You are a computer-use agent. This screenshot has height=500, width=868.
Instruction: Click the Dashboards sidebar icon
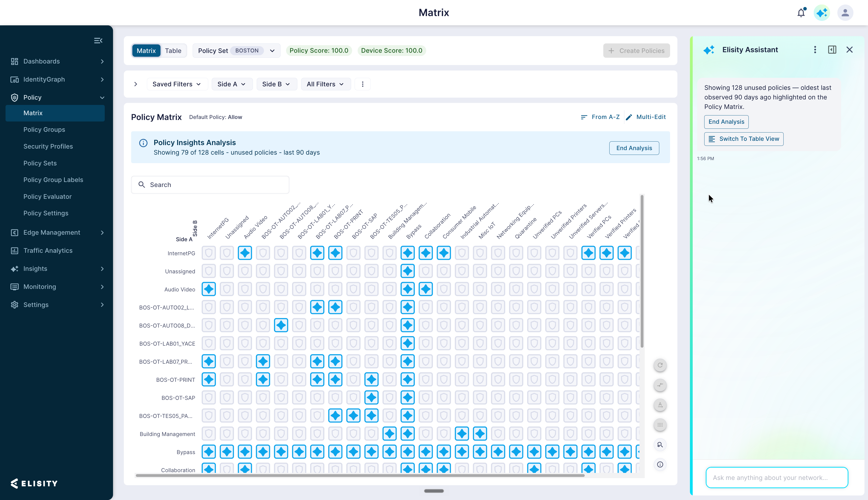[x=14, y=61]
